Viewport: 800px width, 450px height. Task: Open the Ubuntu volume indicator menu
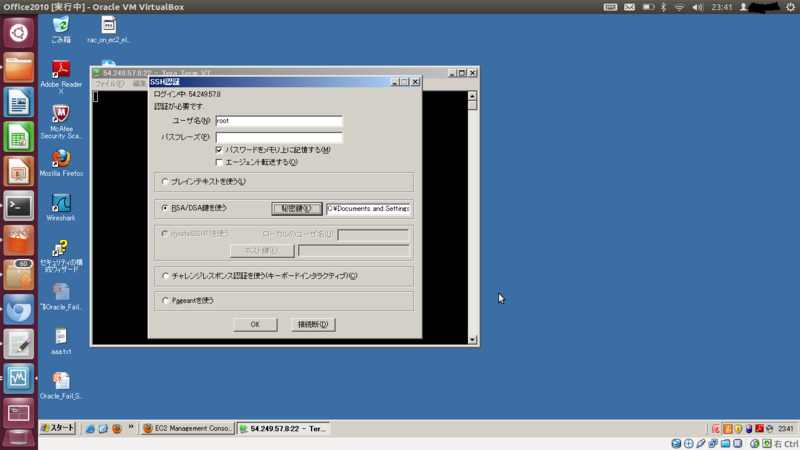pos(697,7)
